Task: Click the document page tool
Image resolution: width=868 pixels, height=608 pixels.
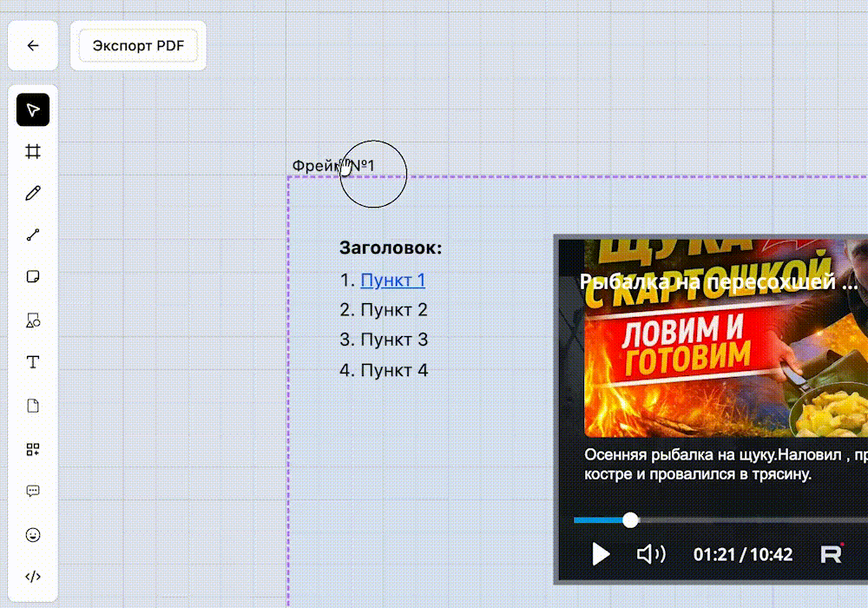Action: tap(33, 406)
